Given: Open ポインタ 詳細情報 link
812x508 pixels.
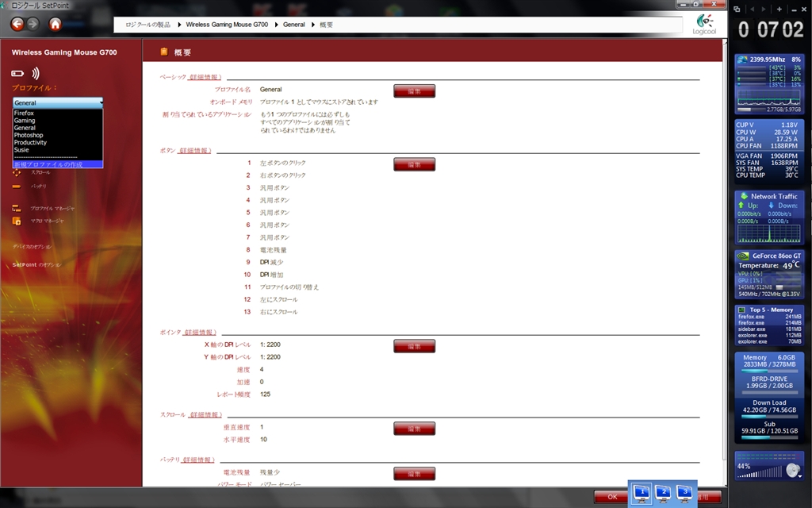Looking at the screenshot, I should click(201, 333).
